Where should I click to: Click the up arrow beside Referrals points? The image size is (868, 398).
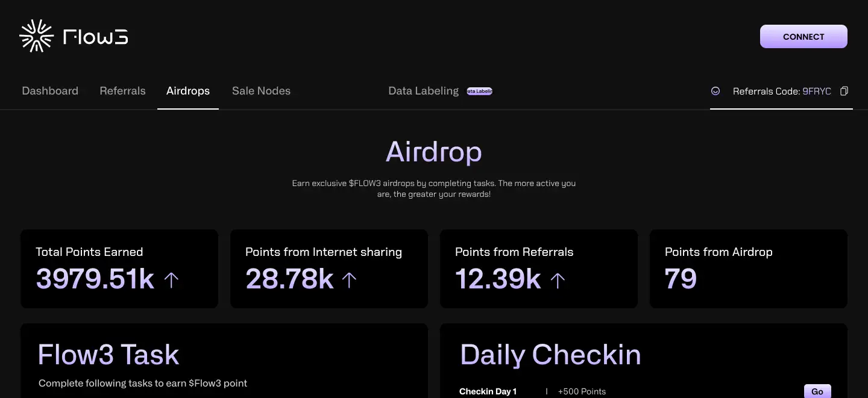point(558,279)
